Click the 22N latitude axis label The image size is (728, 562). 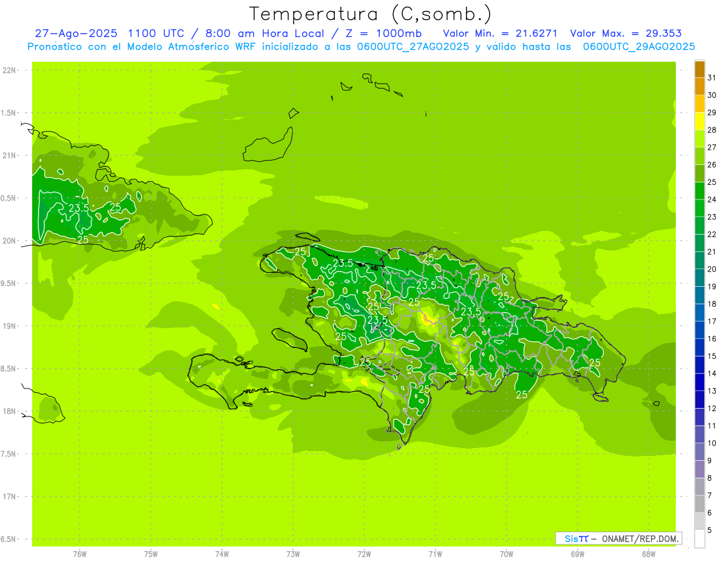pyautogui.click(x=10, y=70)
